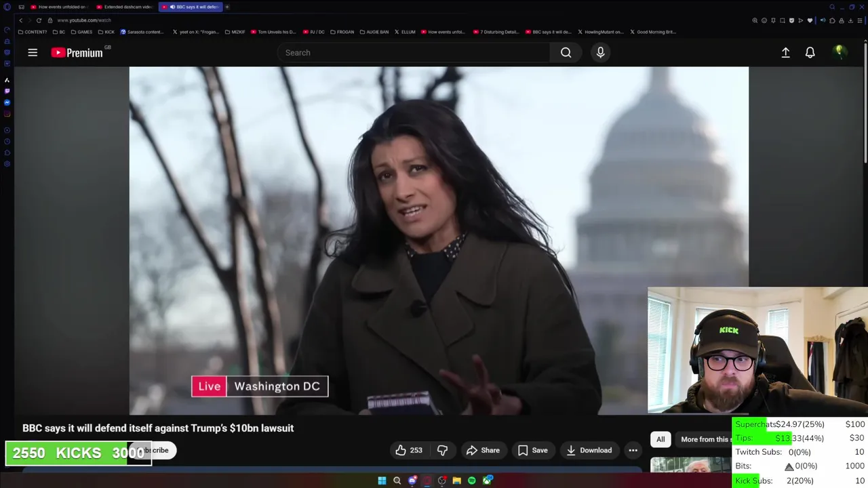The height and width of the screenshot is (488, 868).
Task: Open history clock in browser sidebar
Action: point(7,141)
